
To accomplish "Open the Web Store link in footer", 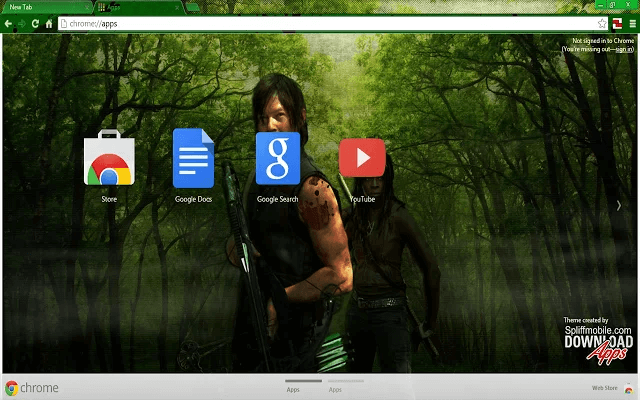I will tap(604, 388).
